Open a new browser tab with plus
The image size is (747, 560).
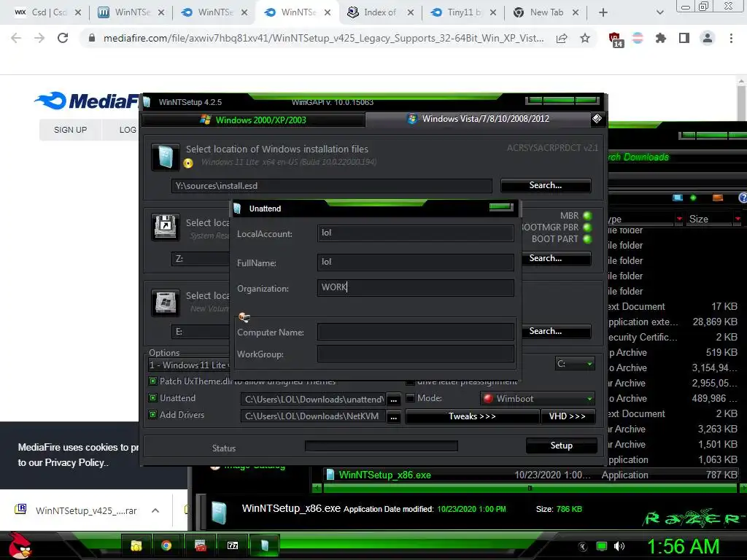[x=603, y=12]
